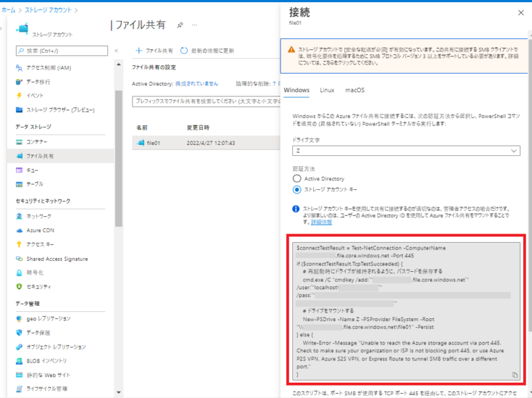The image size is (532, 398).
Task: Click the copy script icon in code box
Action: pos(515,374)
